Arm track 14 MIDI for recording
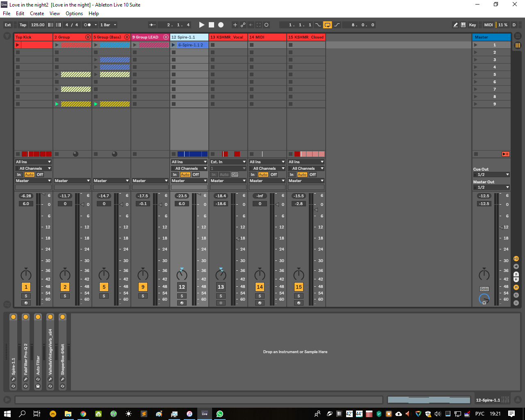525x420 pixels. pyautogui.click(x=260, y=303)
